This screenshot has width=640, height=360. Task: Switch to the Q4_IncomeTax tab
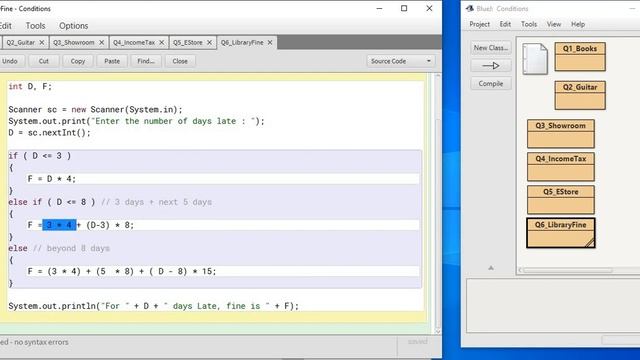click(134, 42)
